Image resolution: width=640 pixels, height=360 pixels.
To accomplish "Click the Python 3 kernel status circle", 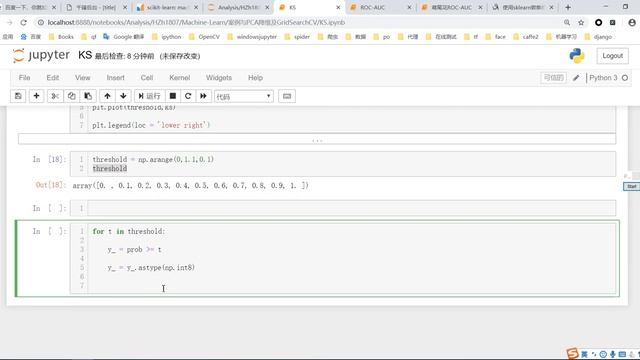I will coord(625,78).
